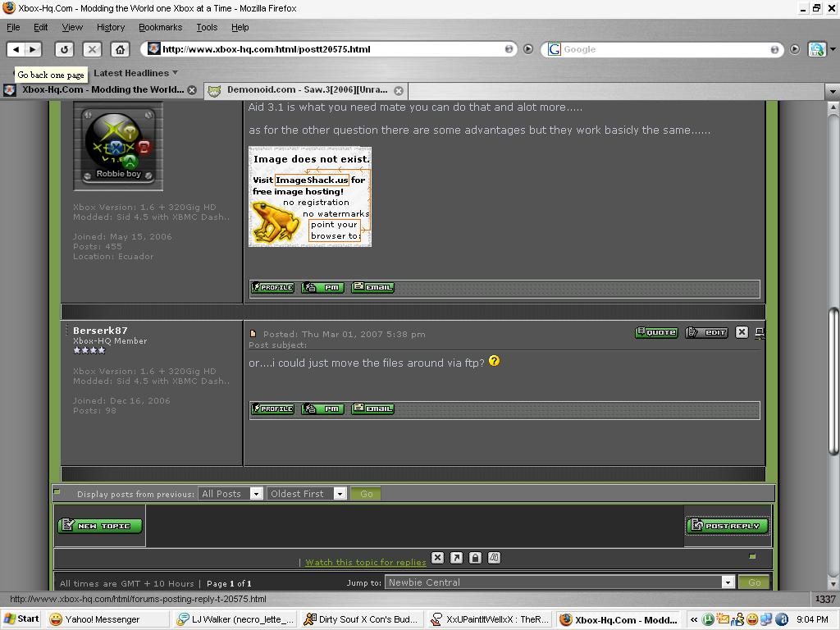Click the ImageShack broken image placeholder
This screenshot has width=840, height=630.
310,197
